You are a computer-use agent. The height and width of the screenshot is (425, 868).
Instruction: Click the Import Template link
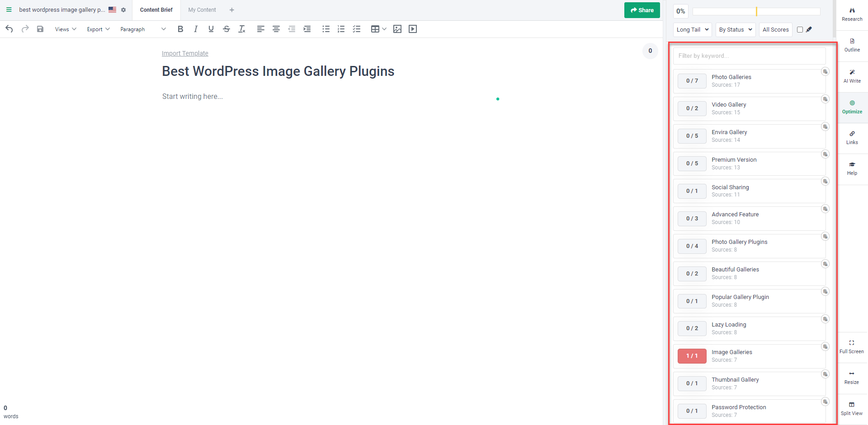click(x=185, y=53)
